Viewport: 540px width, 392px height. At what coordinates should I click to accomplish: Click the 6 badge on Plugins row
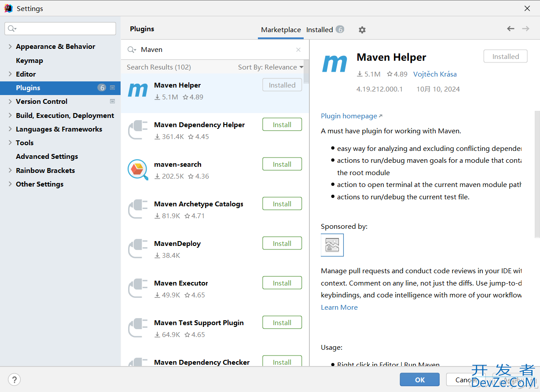point(102,88)
